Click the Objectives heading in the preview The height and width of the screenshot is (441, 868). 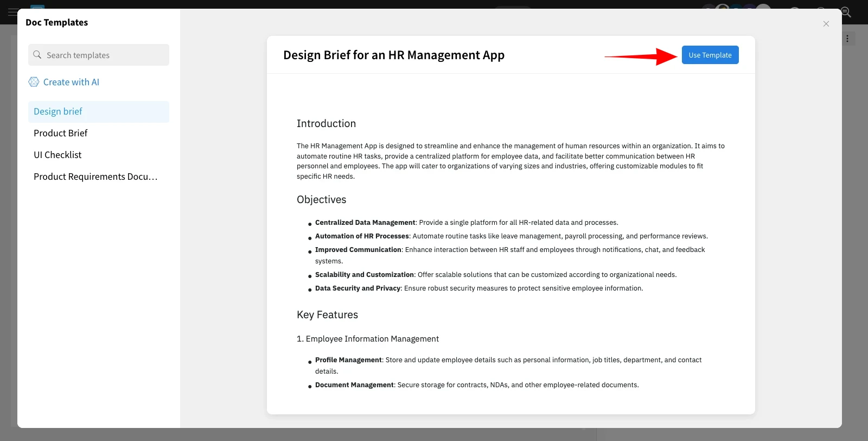click(321, 199)
